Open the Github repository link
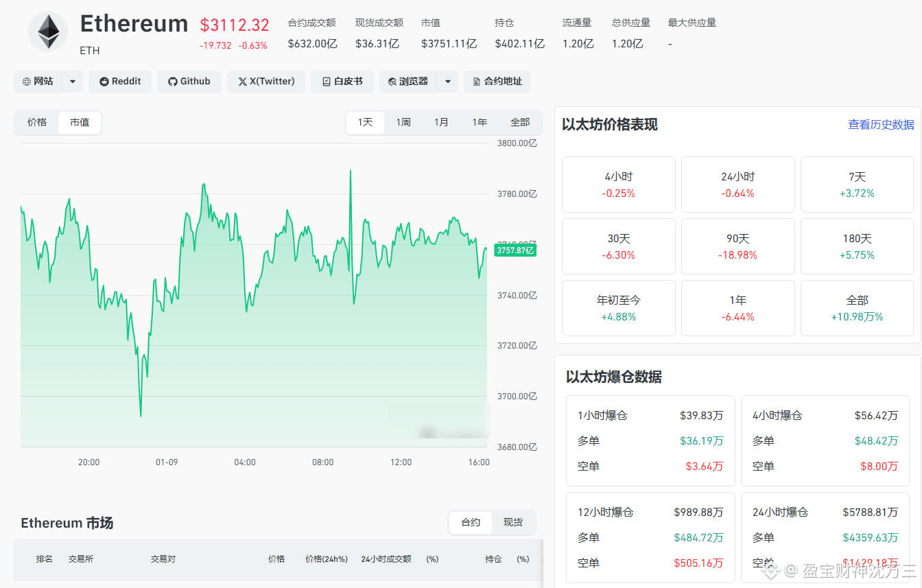Viewport: 922px width, 588px height. [189, 82]
